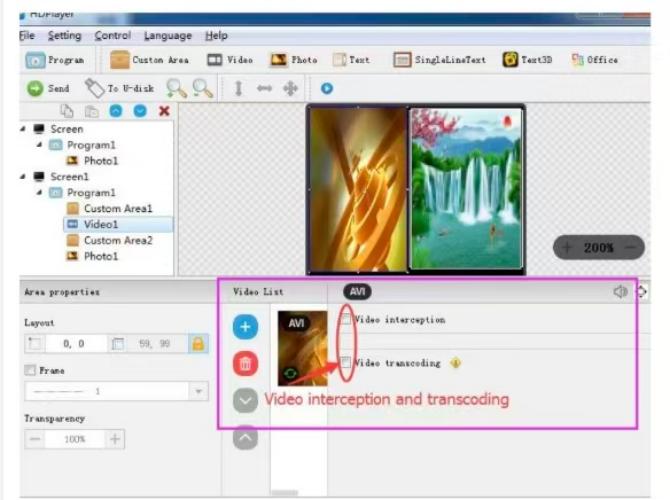
Task: Select Custom Area2 in the tree
Action: (117, 240)
